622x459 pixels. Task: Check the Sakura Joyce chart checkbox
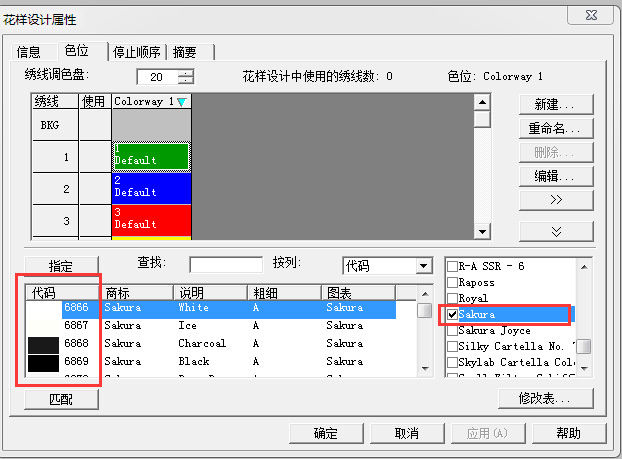click(452, 330)
